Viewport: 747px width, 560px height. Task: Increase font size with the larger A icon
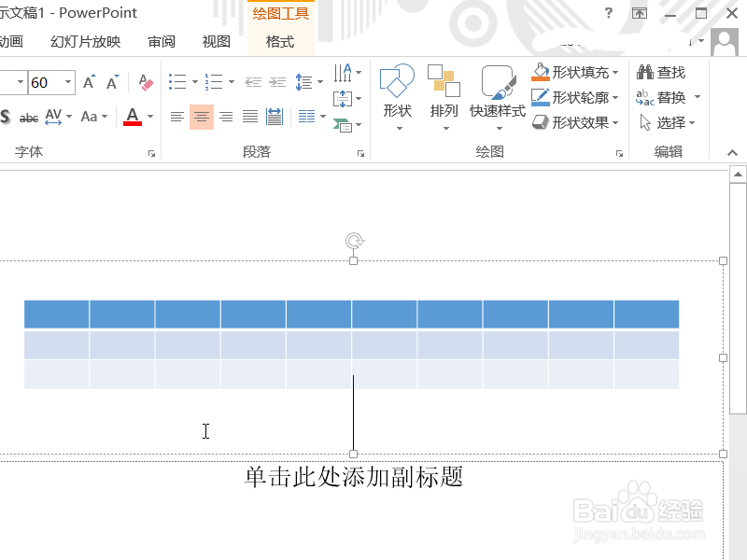point(89,82)
